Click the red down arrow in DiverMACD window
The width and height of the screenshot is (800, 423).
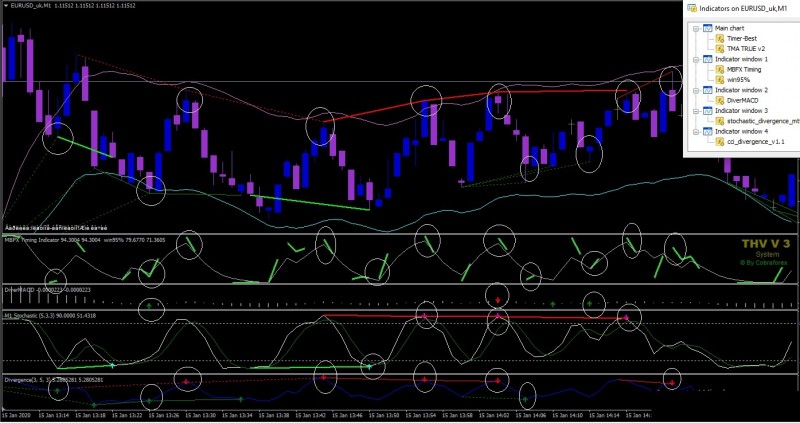pyautogui.click(x=498, y=300)
